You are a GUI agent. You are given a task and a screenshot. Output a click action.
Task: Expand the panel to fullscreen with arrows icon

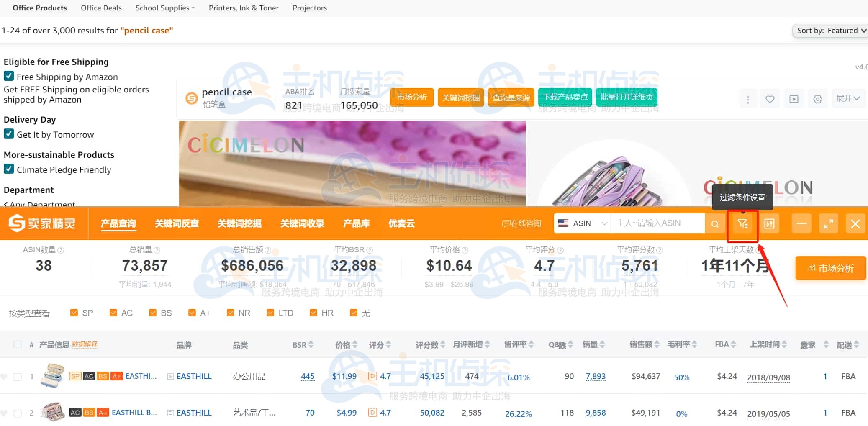coord(828,224)
